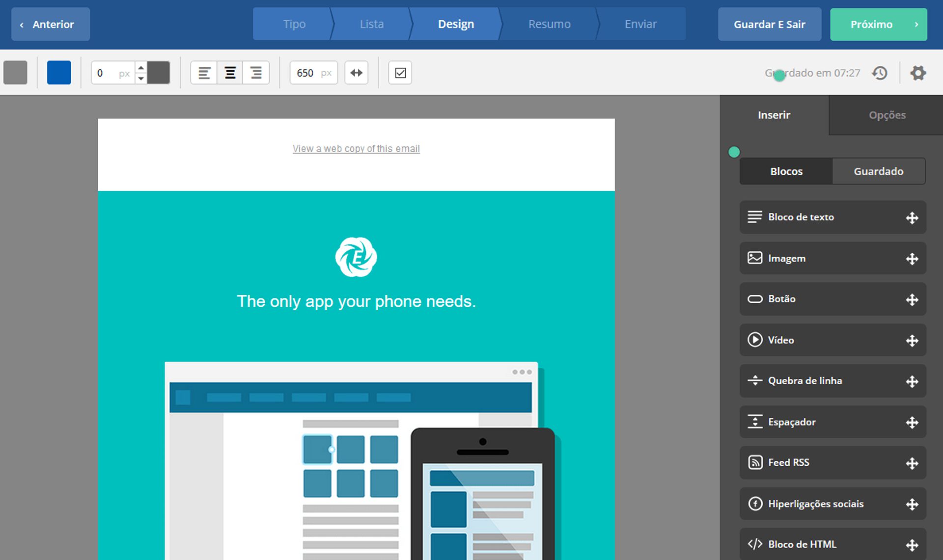Select the Blocos toggle
Image resolution: width=943 pixels, height=560 pixels.
[786, 171]
